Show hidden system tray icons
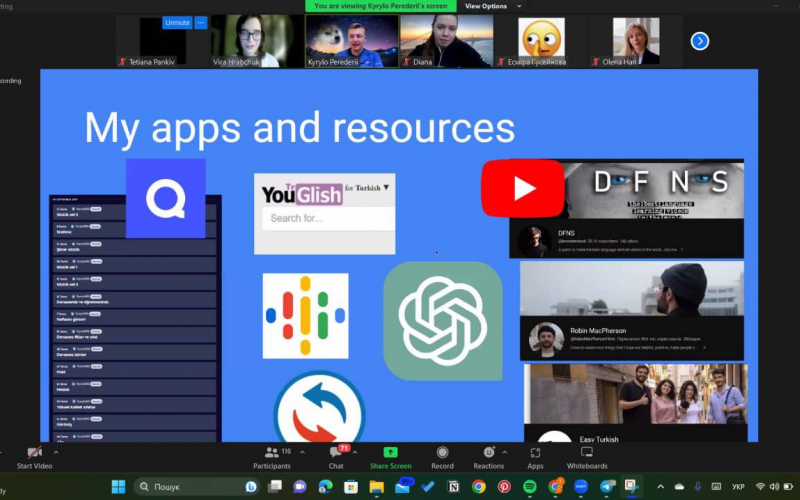The height and width of the screenshot is (500, 800). (660, 487)
